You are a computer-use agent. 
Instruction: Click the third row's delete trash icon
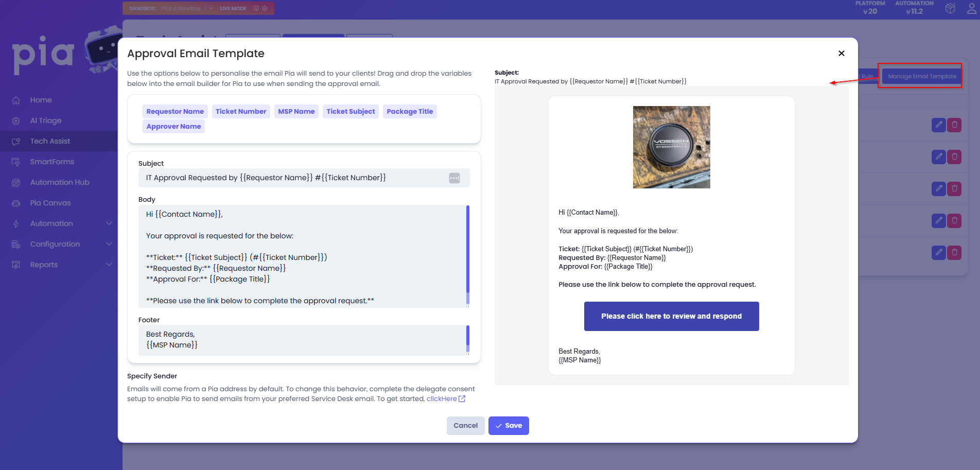click(954, 189)
